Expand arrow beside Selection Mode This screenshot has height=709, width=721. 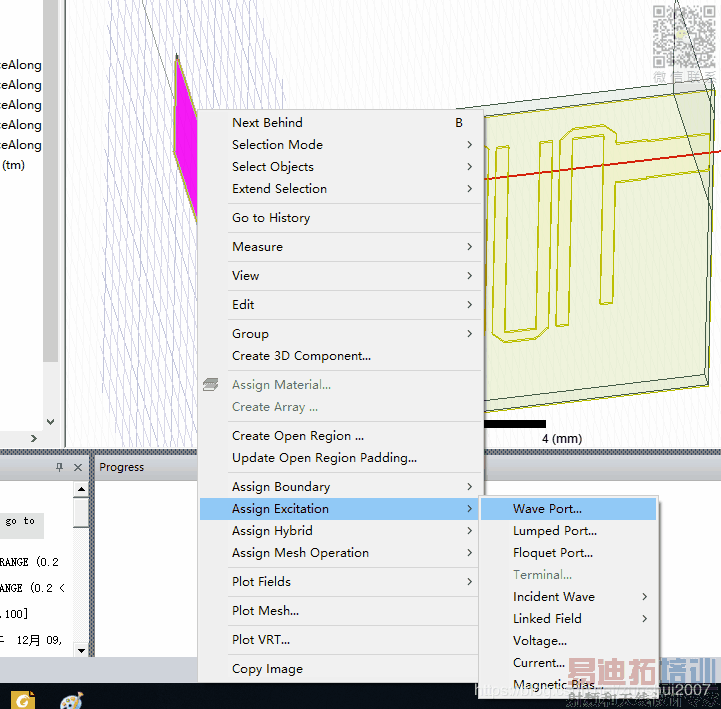(x=469, y=145)
